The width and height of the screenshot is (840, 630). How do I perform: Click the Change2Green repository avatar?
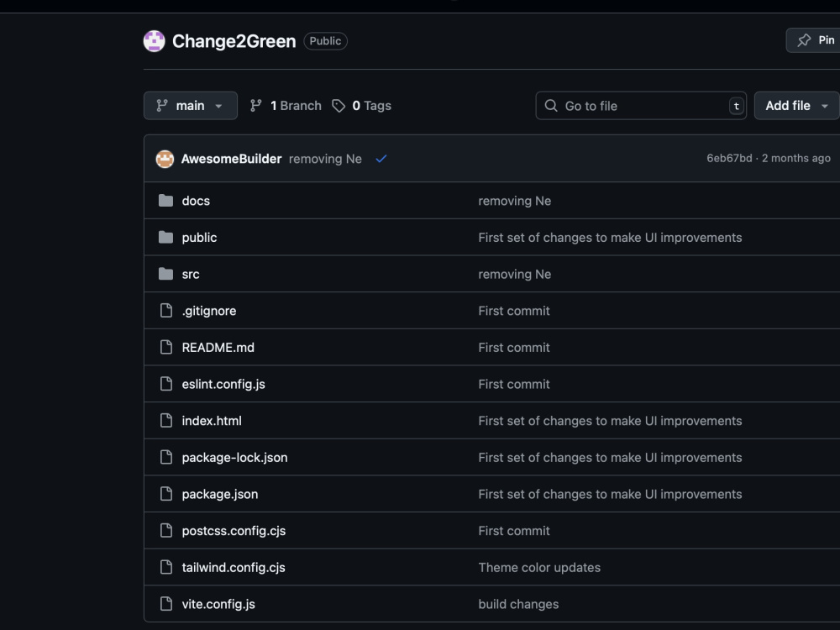155,41
